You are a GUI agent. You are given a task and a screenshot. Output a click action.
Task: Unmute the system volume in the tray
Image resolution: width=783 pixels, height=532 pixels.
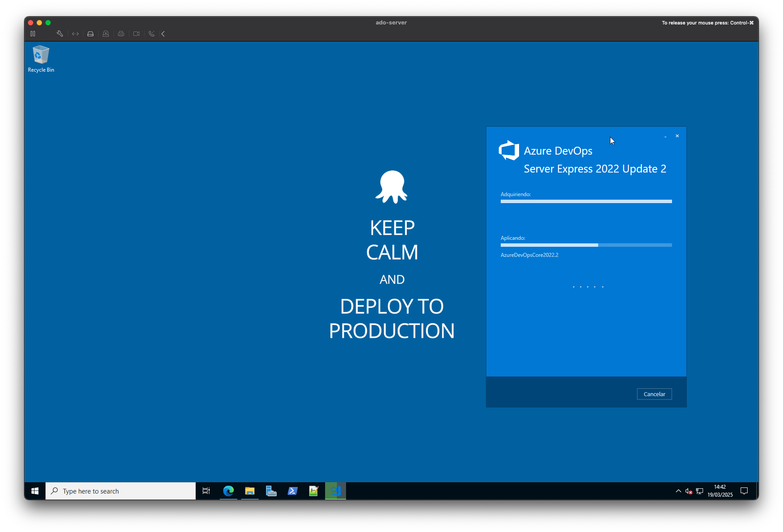pyautogui.click(x=689, y=491)
